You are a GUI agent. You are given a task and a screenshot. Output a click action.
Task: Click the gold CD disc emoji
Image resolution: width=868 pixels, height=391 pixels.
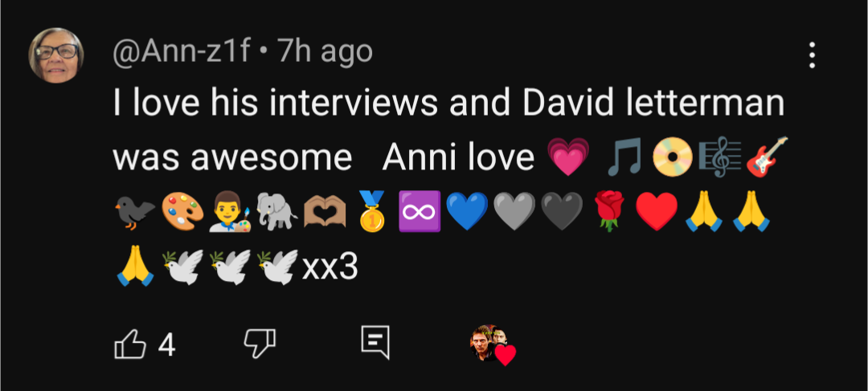(x=672, y=157)
